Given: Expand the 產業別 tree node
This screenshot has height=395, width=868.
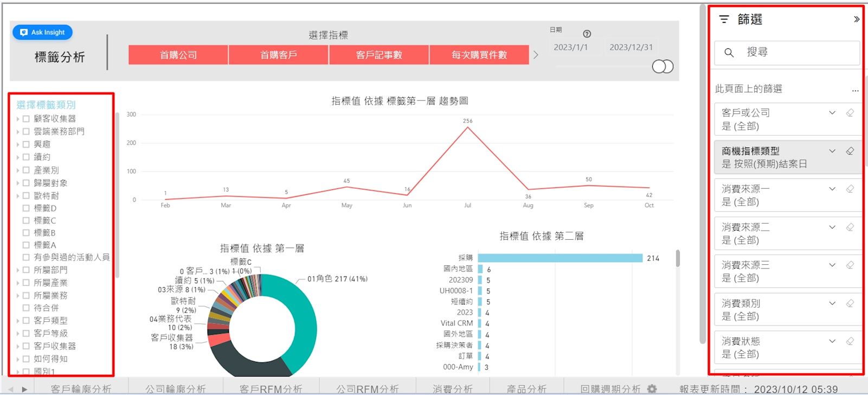Looking at the screenshot, I should [x=18, y=170].
